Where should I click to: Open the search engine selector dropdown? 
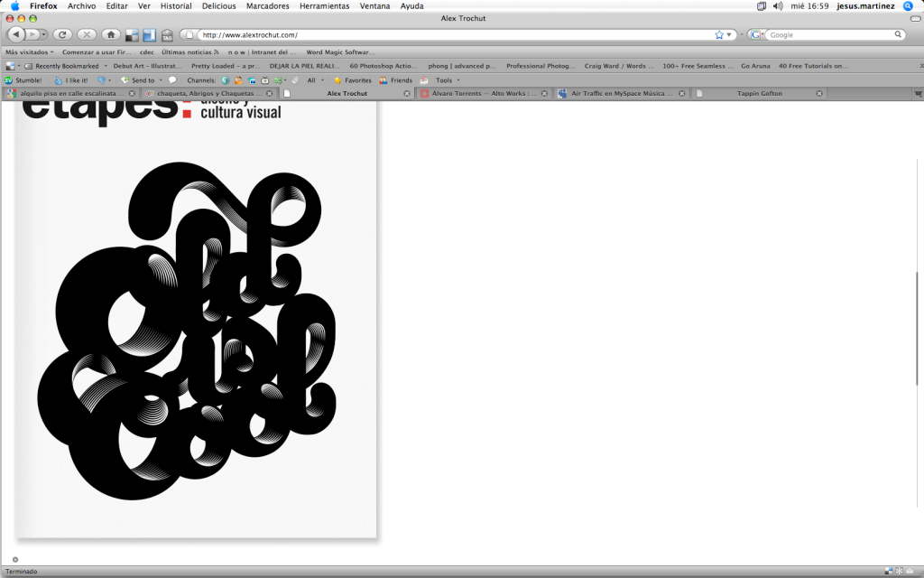[x=758, y=34]
